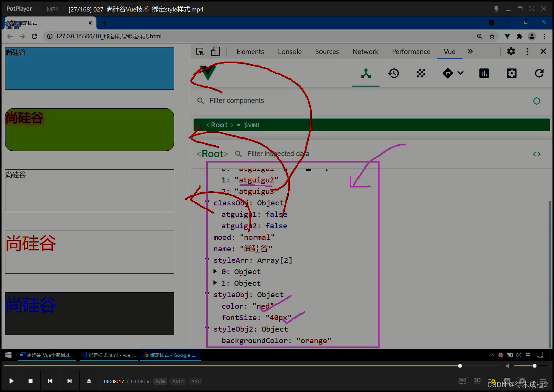Select the Root component row in the tree
The height and width of the screenshot is (392, 554).
(x=372, y=125)
